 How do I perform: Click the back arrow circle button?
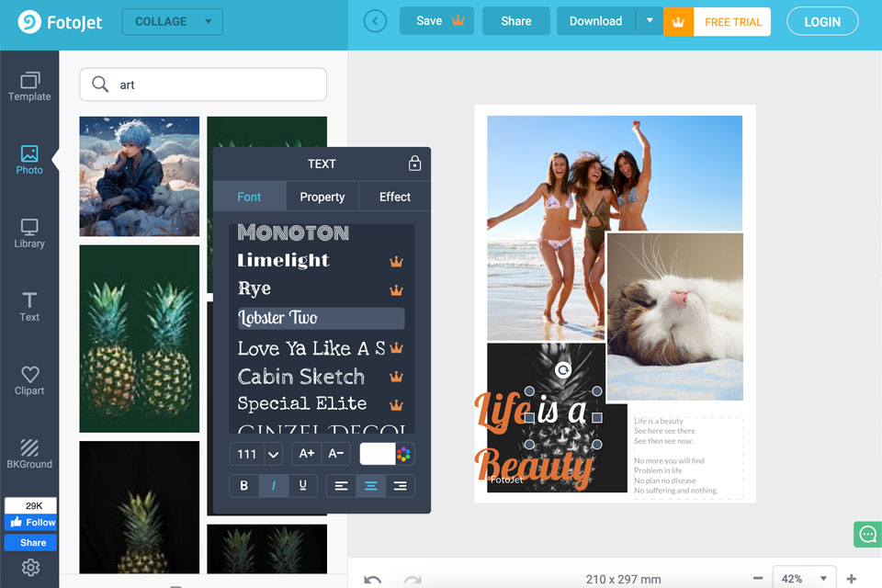[375, 21]
